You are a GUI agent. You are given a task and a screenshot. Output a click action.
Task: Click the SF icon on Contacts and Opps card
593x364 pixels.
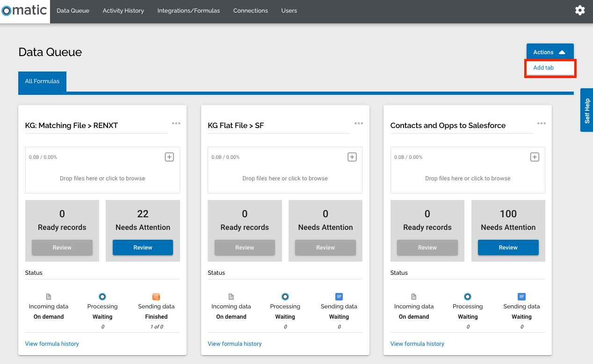pos(521,296)
